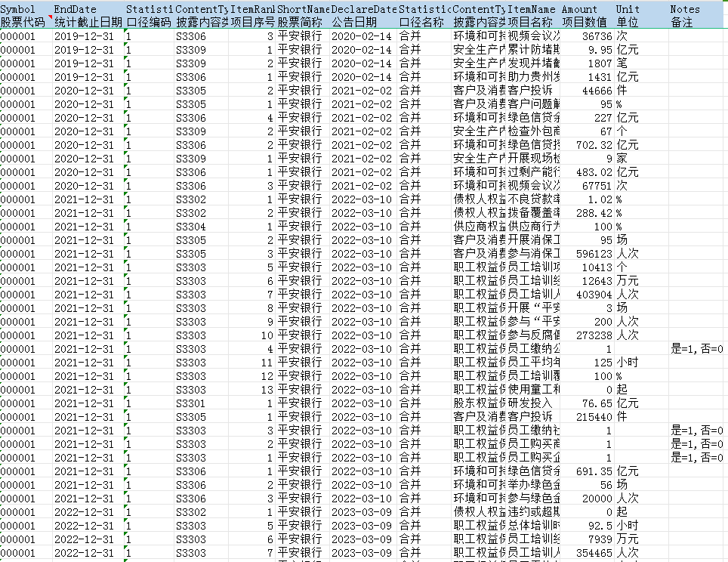Select content type cell S3304
The image size is (728, 562).
[202, 227]
